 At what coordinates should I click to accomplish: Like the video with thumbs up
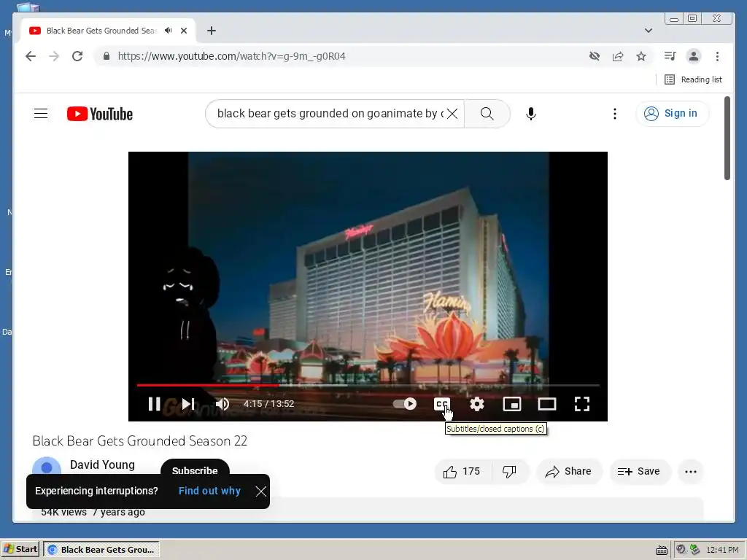[x=462, y=472]
